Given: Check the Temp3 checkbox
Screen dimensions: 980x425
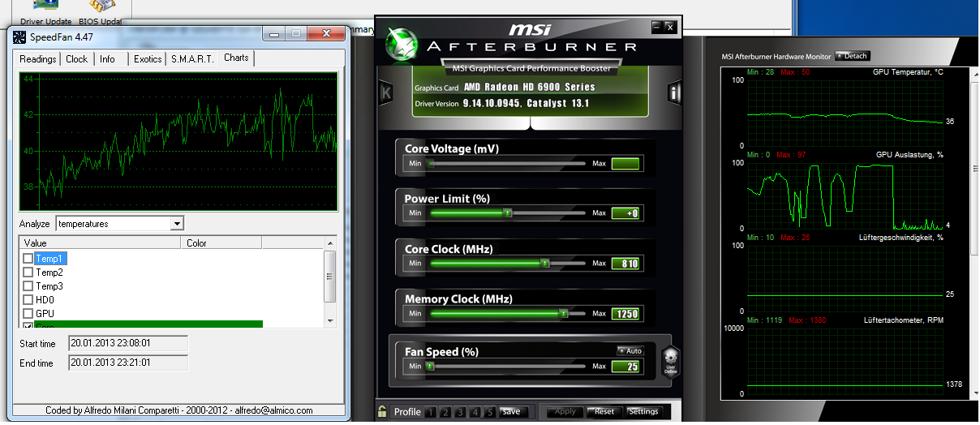Looking at the screenshot, I should (x=28, y=286).
